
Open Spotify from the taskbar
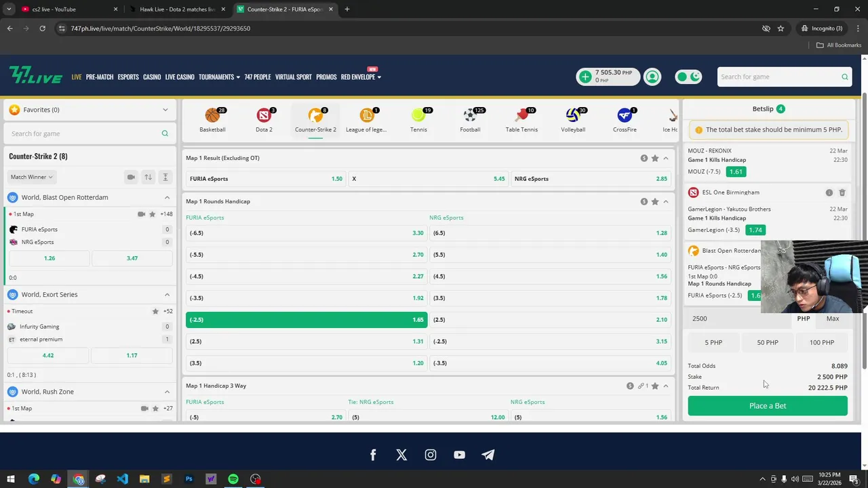[233, 479]
